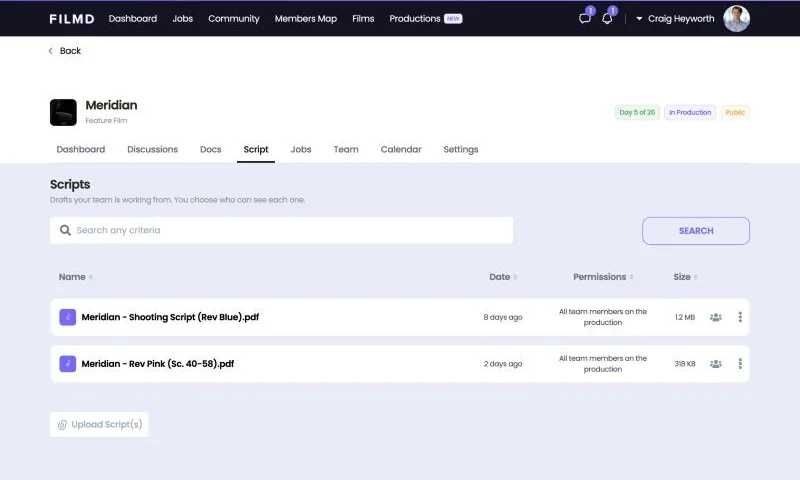Open Productions in the top navigation
This screenshot has height=480, width=800.
point(415,19)
